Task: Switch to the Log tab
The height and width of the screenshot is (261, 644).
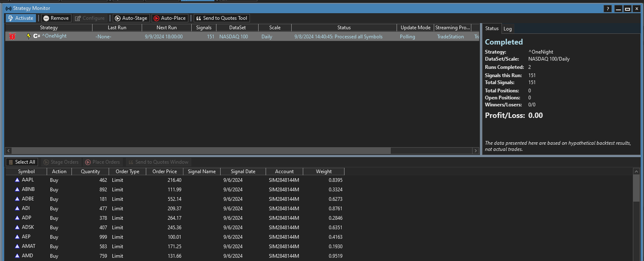Action: pyautogui.click(x=508, y=29)
